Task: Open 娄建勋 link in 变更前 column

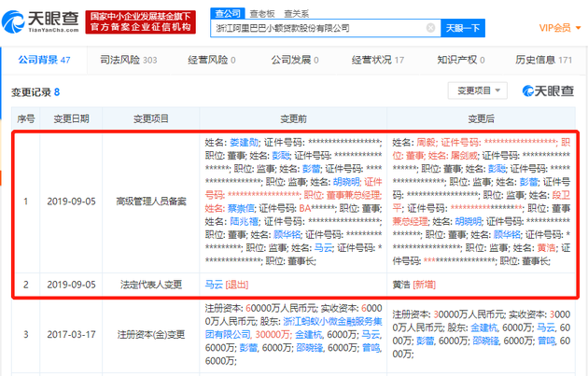Action: [x=245, y=142]
